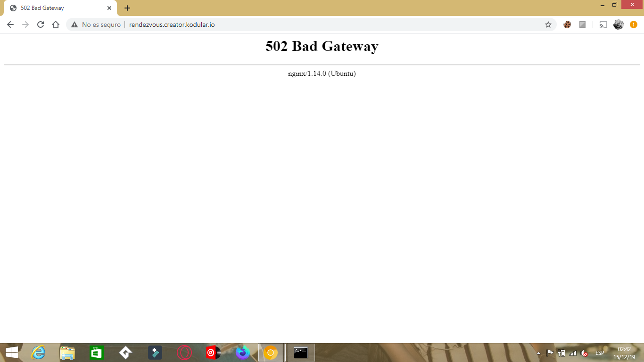The height and width of the screenshot is (362, 644).
Task: Open the Filmora taskbar icon
Action: point(155,353)
